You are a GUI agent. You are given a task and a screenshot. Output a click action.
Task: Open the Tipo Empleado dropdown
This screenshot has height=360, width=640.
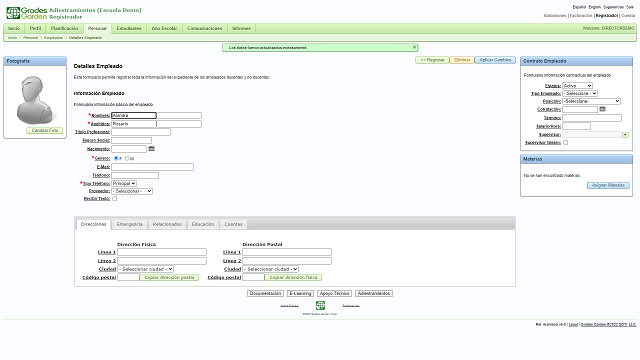pos(580,93)
